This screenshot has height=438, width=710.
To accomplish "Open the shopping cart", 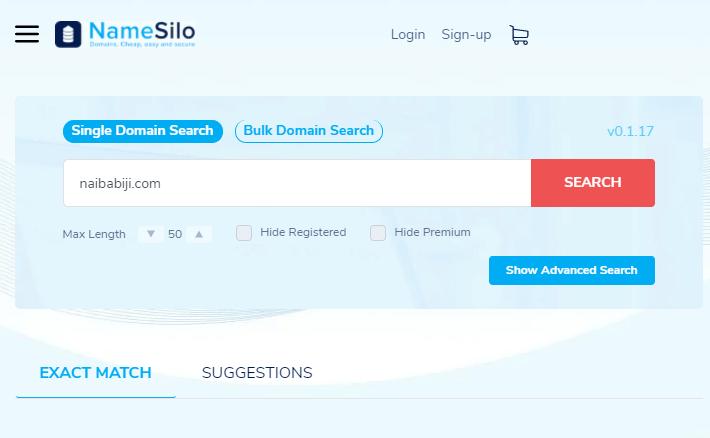I will tap(519, 35).
